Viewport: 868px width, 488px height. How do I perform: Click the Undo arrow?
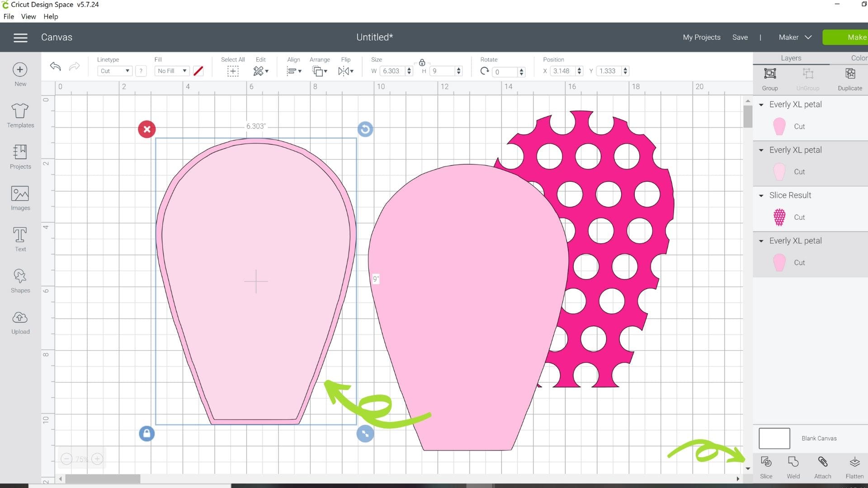click(55, 66)
